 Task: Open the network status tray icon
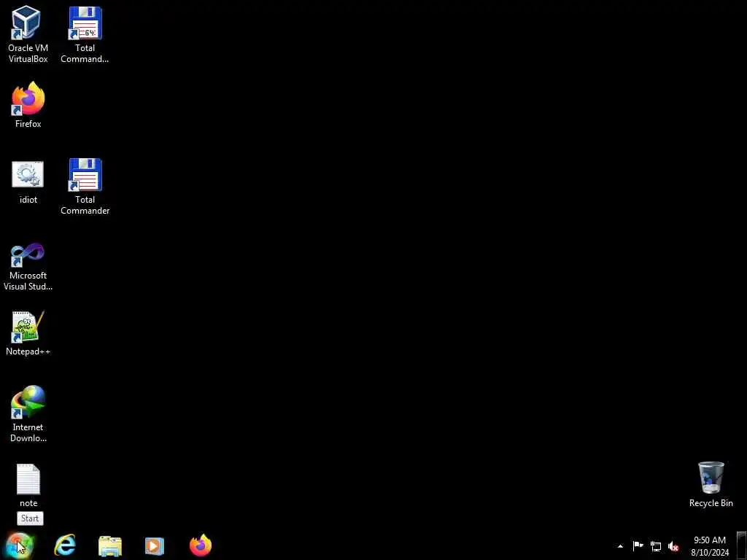pos(656,546)
